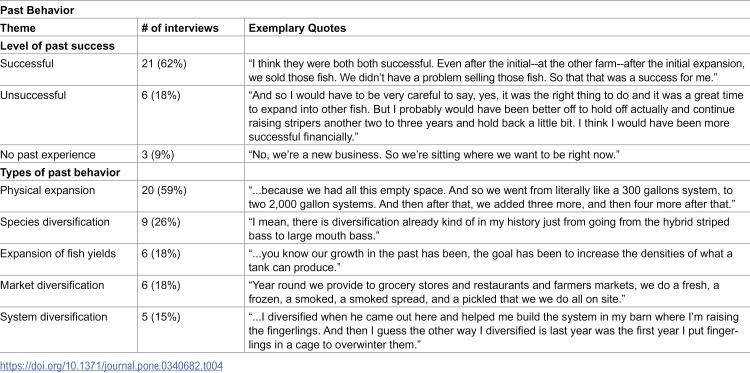
Task: Click the 'Market diversification' row label
Action: tap(52, 285)
